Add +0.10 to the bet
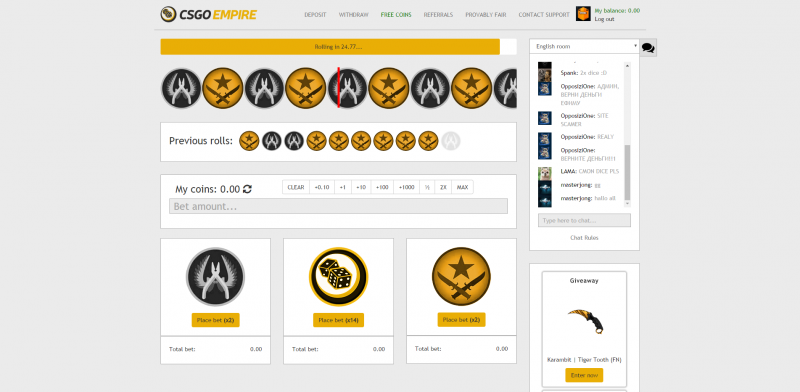 (322, 187)
